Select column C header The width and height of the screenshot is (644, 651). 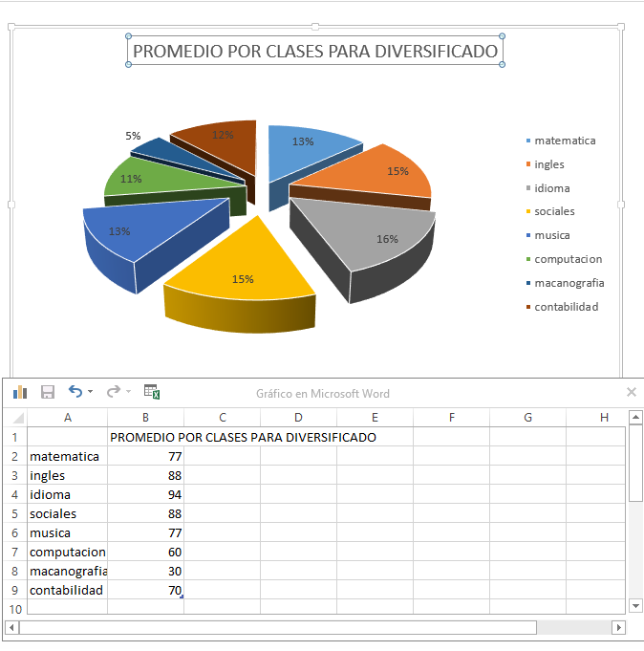[x=222, y=417]
